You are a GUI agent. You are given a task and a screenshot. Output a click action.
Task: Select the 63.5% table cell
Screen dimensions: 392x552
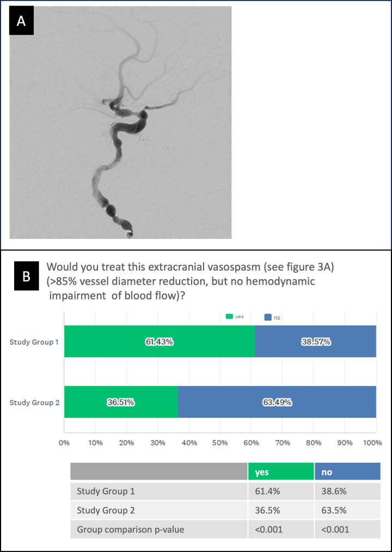347,510
